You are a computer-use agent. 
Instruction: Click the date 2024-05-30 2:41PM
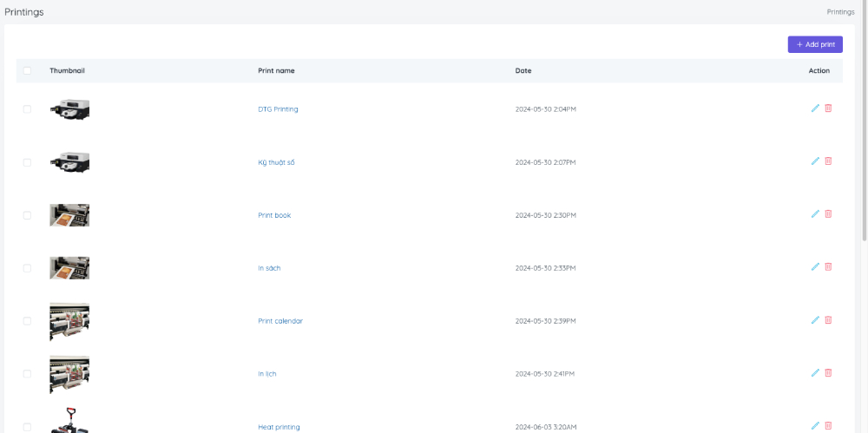pos(545,374)
